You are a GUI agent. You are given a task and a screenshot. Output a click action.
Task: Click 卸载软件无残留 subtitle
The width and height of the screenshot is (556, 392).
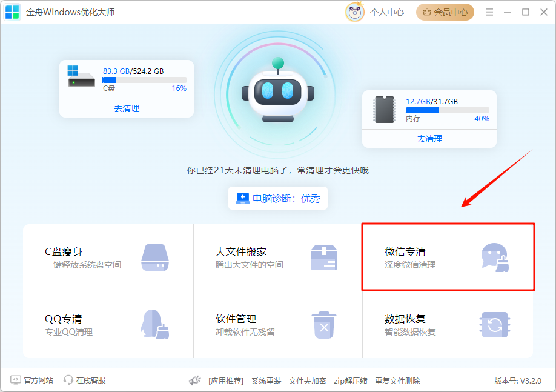[245, 332]
